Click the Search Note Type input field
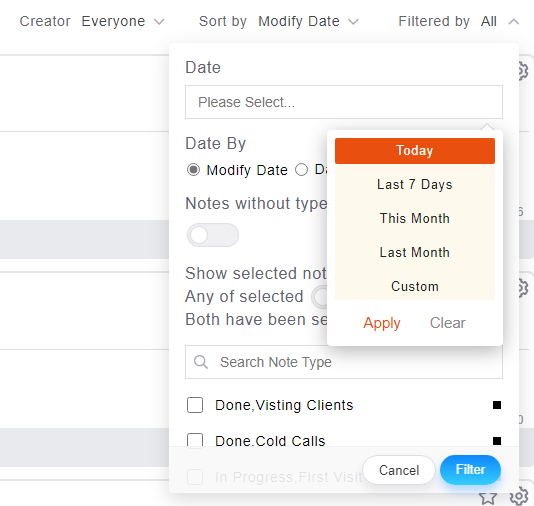Screen dimensions: 534x506 click(344, 362)
